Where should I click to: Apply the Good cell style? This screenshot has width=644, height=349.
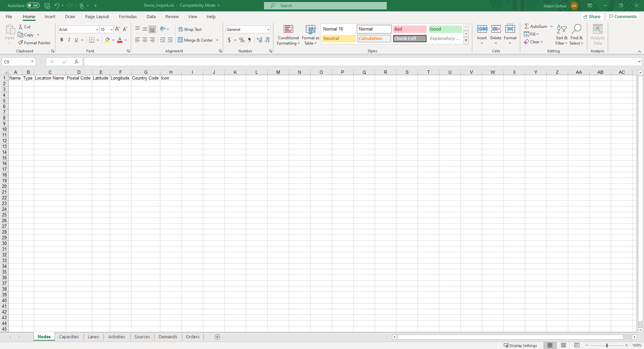coord(445,29)
